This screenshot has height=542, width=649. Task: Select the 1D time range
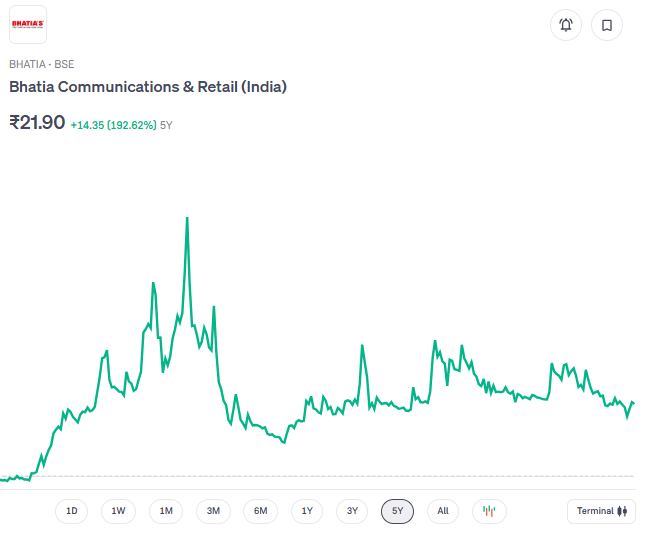point(72,511)
